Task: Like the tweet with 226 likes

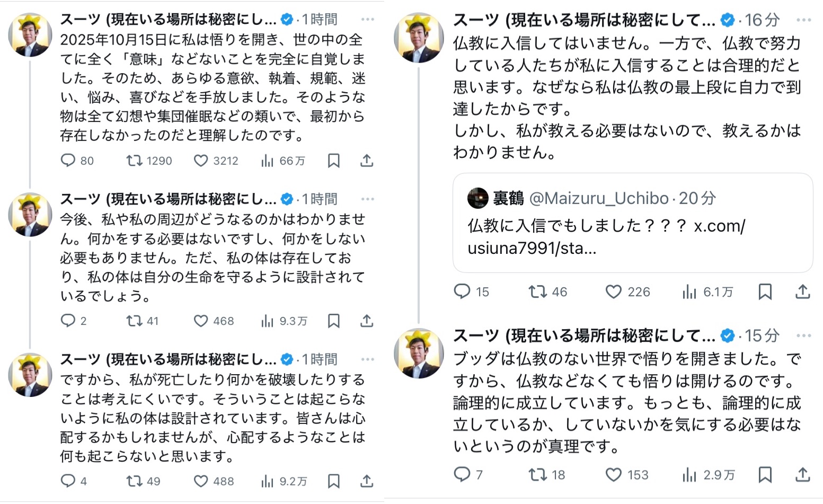Action: pyautogui.click(x=614, y=291)
